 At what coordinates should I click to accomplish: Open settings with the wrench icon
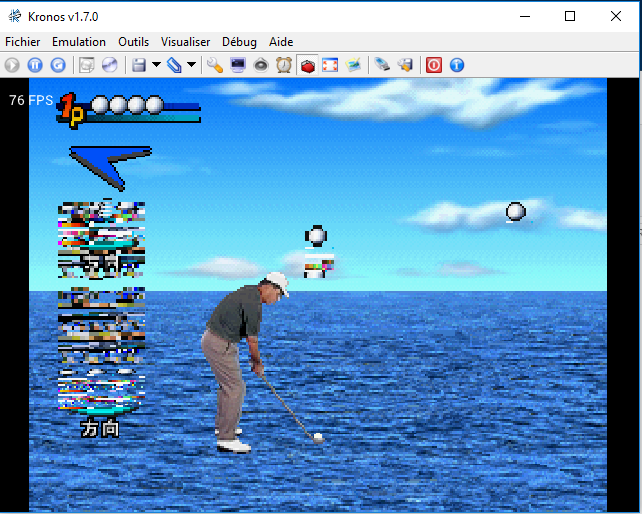point(215,65)
